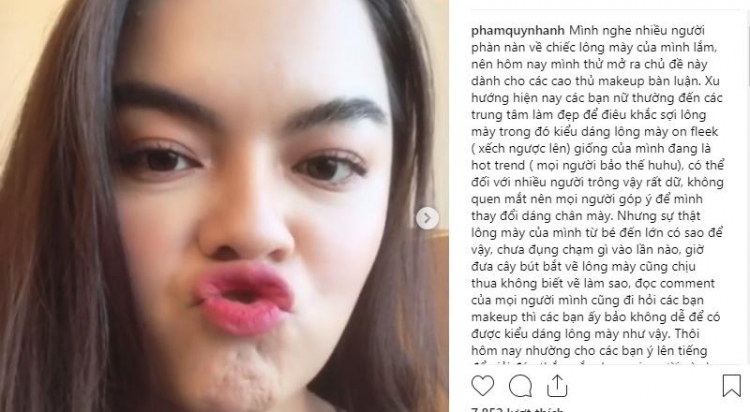Click the words "hot trend" in the caption
750x412 pixels.
[497, 166]
